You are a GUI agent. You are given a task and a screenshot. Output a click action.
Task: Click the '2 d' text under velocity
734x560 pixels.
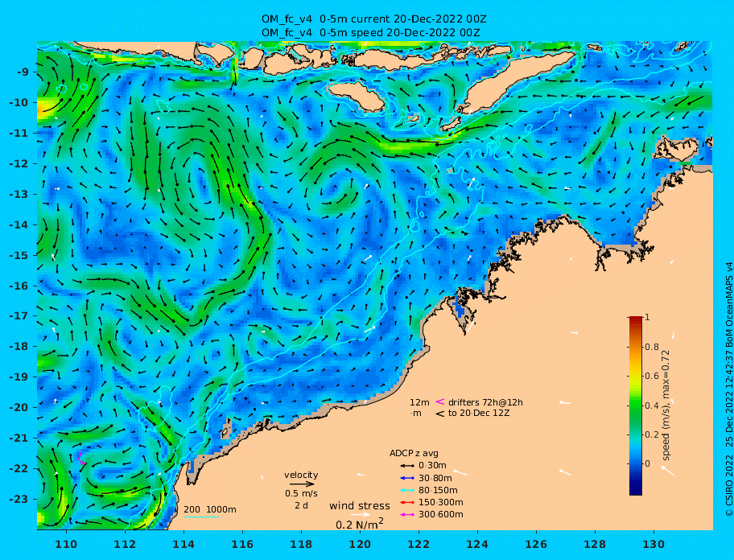(x=301, y=506)
